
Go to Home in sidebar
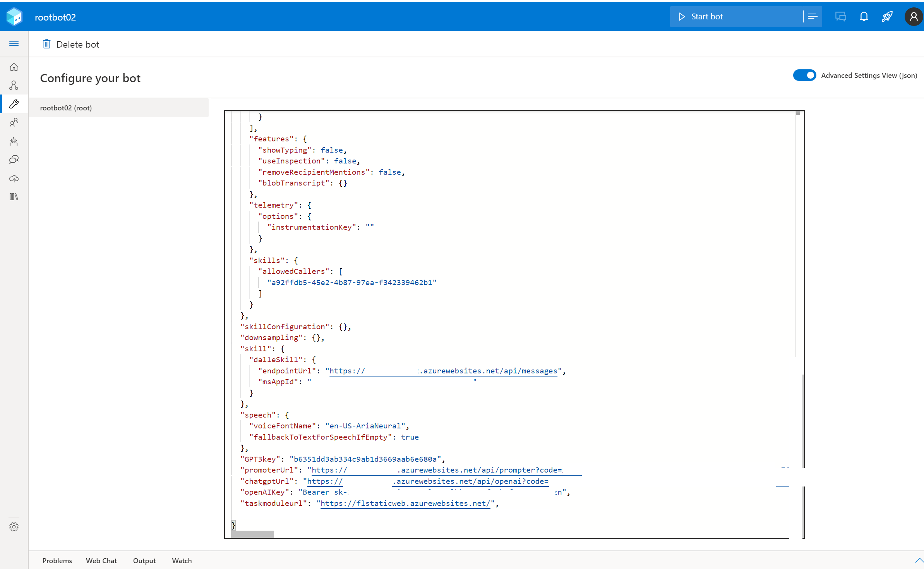tap(14, 67)
